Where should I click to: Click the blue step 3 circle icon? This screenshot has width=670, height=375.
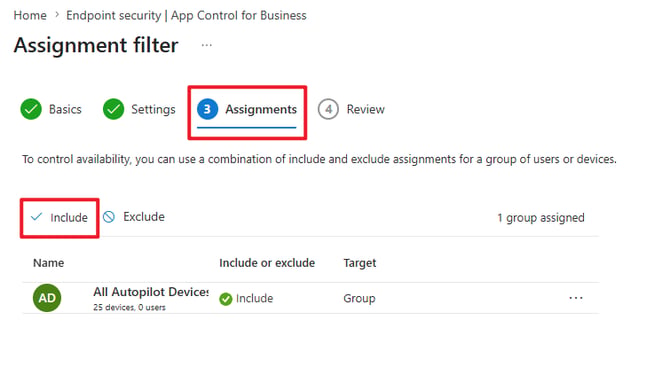(x=207, y=109)
